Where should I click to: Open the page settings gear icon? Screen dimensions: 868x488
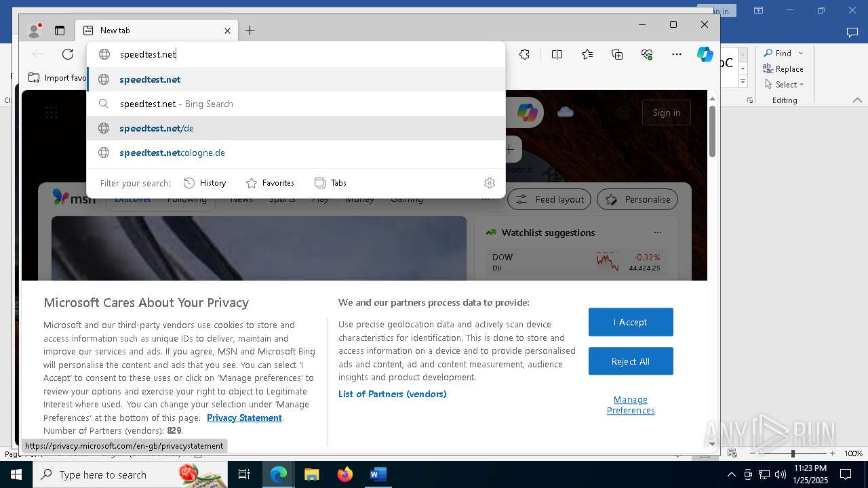click(x=623, y=113)
